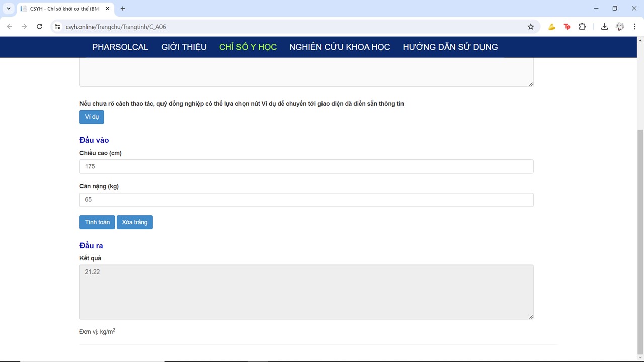Open the yellow extension icon
The width and height of the screenshot is (644, 362).
point(552,27)
